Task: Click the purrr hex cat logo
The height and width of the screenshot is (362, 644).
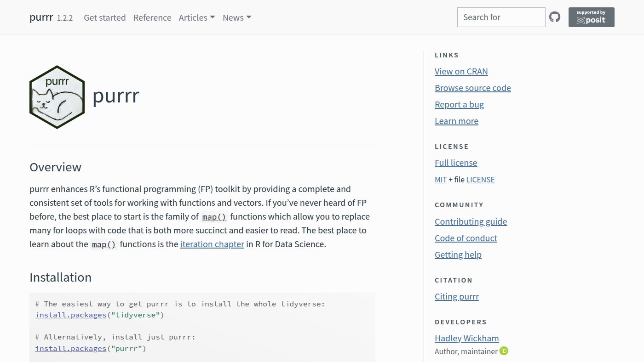Action: click(57, 97)
